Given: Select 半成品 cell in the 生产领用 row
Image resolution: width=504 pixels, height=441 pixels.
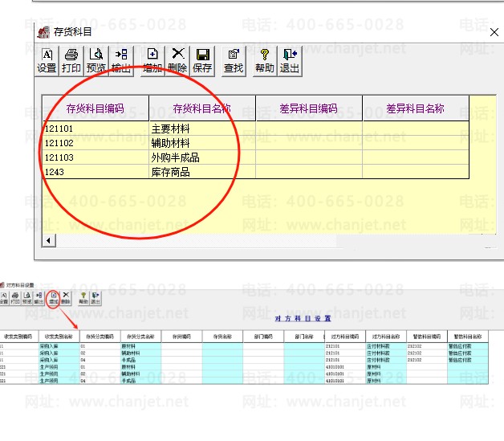Looking at the screenshot, I should click(140, 381).
